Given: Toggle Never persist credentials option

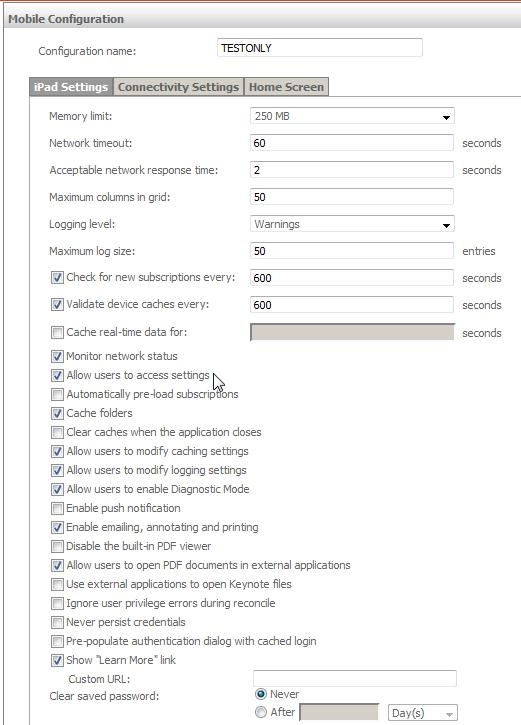Looking at the screenshot, I should 57,622.
